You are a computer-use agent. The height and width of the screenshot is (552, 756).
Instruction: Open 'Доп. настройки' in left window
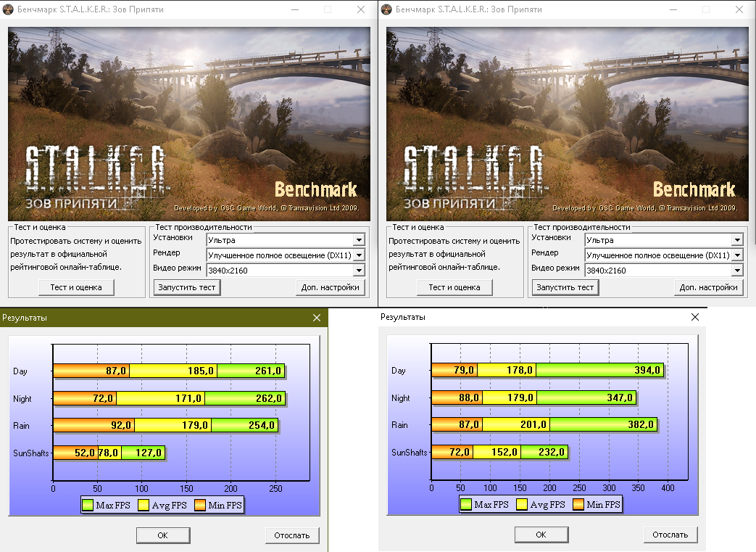click(331, 287)
